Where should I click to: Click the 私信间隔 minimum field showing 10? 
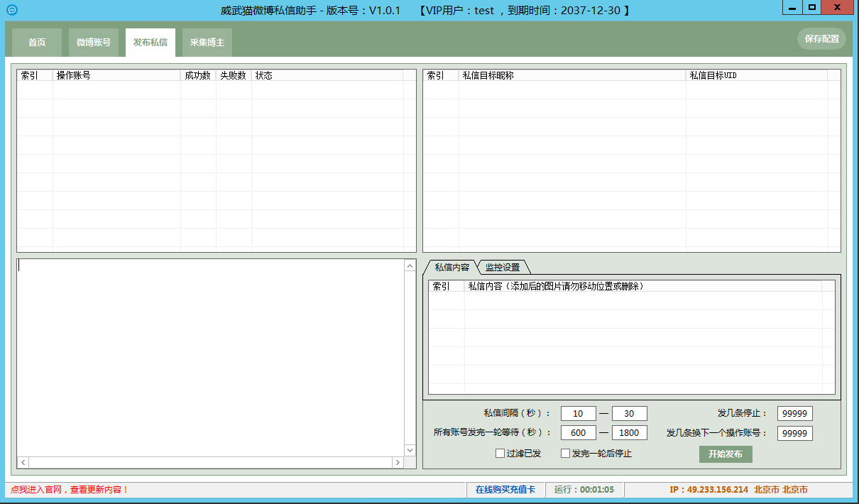(x=579, y=414)
